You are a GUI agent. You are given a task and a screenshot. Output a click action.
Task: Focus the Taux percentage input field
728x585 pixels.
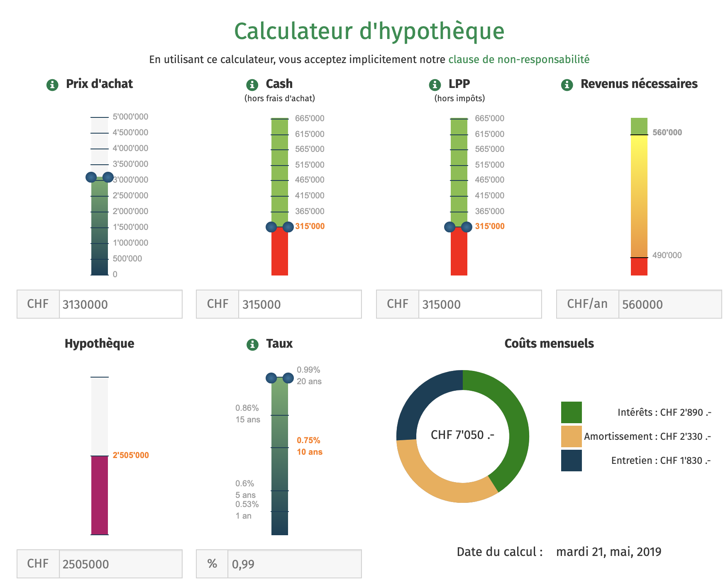click(294, 564)
